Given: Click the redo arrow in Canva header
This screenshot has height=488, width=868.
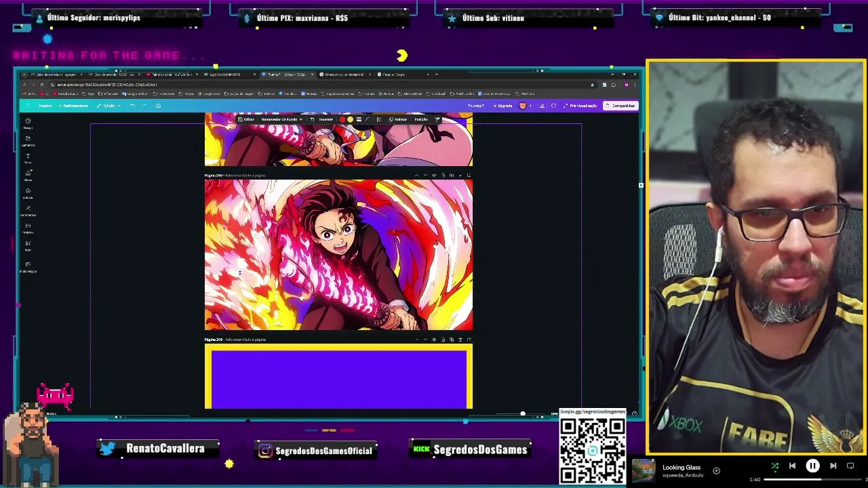Looking at the screenshot, I should tap(144, 106).
